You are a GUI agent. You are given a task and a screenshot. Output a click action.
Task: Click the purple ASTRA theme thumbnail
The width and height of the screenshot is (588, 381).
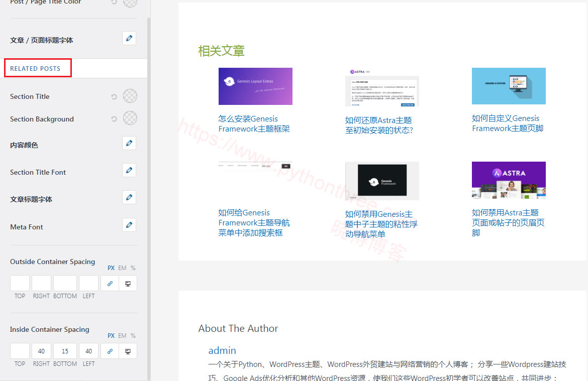(509, 180)
